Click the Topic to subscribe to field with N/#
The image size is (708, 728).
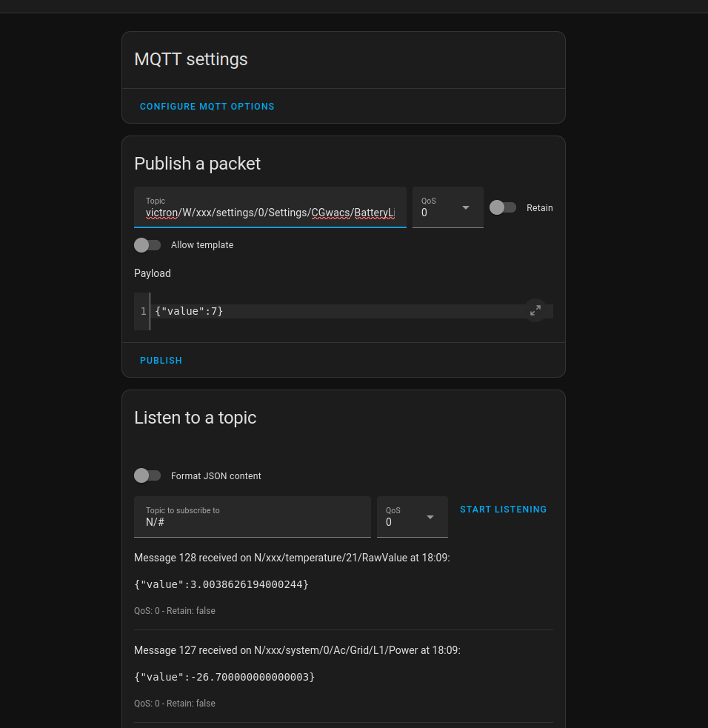[252, 522]
